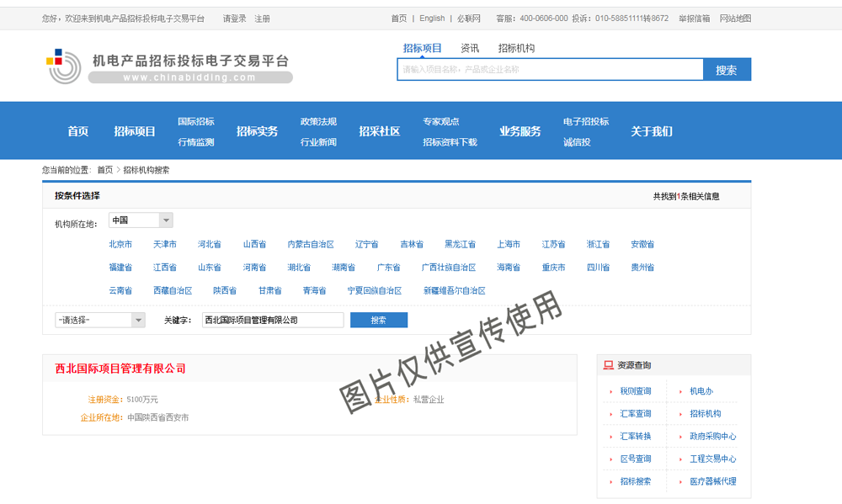
Task: Select the 北京市 province filter
Action: pyautogui.click(x=121, y=243)
